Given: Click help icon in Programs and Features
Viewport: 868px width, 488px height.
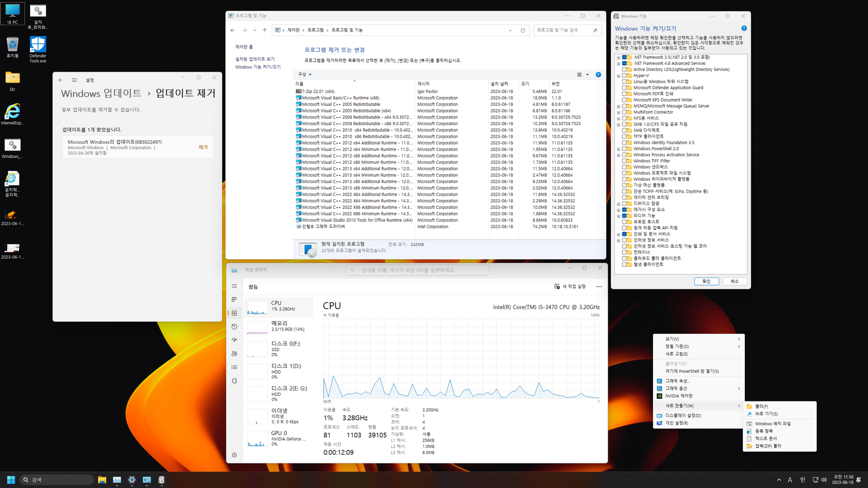Looking at the screenshot, I should click(x=598, y=75).
